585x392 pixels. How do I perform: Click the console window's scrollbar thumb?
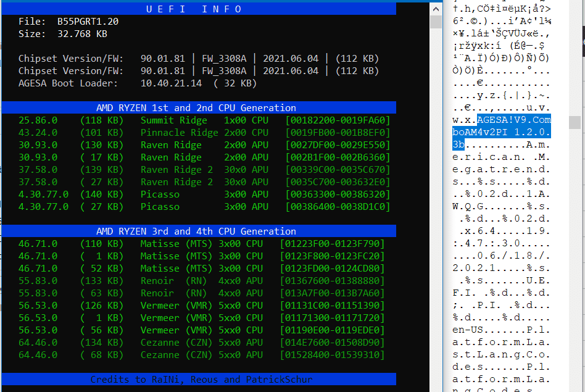pos(436,22)
